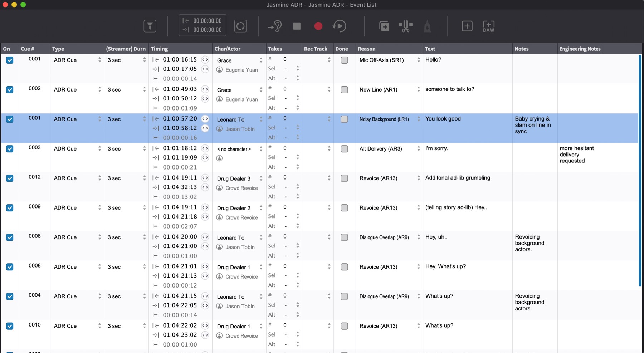Click the duplicate cue plus icon
Screen dimensions: 644x353
(x=384, y=26)
